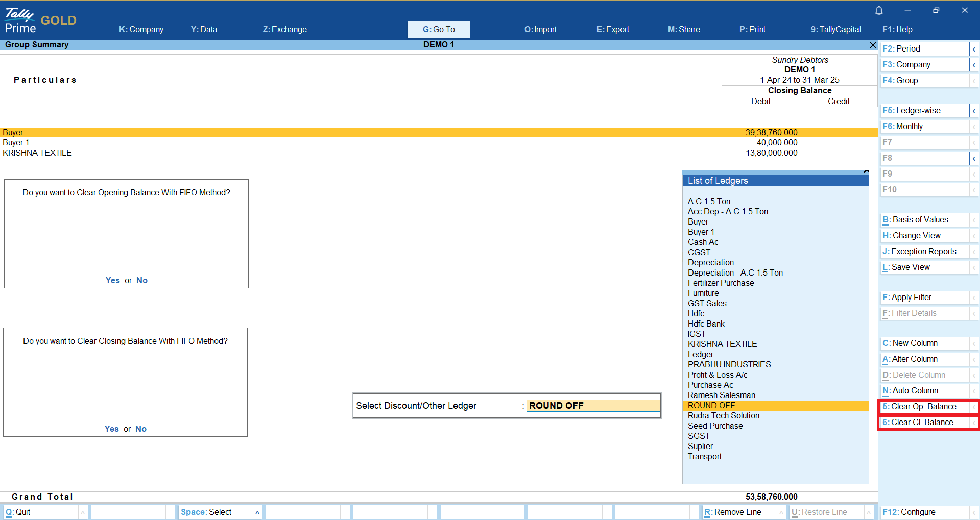Select KRISHNA TEXTILE from List of Ledgers
The width and height of the screenshot is (980, 520).
(x=722, y=344)
